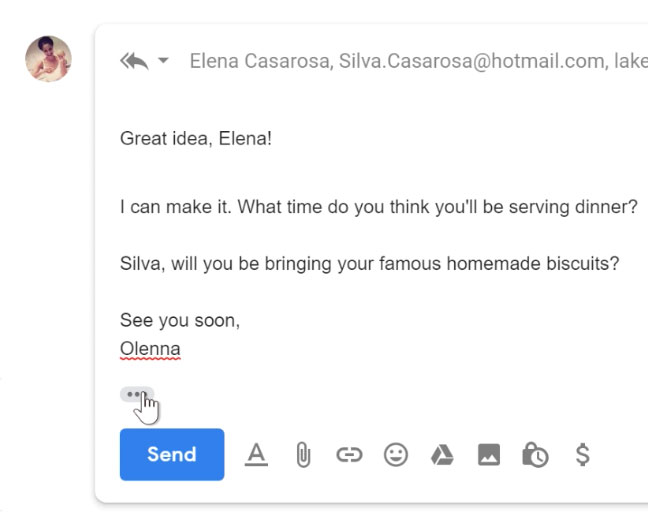Screen dimensions: 648x517
Task: Open the emoji picker
Action: click(396, 455)
